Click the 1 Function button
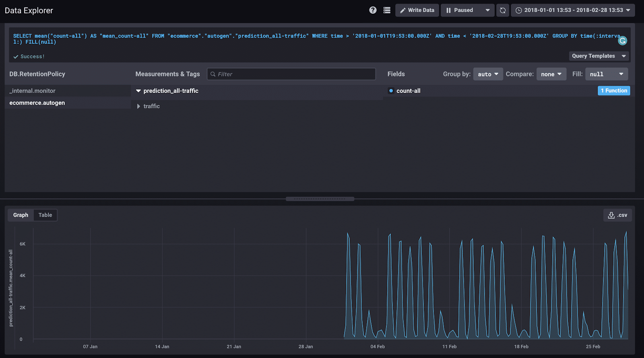 point(614,91)
